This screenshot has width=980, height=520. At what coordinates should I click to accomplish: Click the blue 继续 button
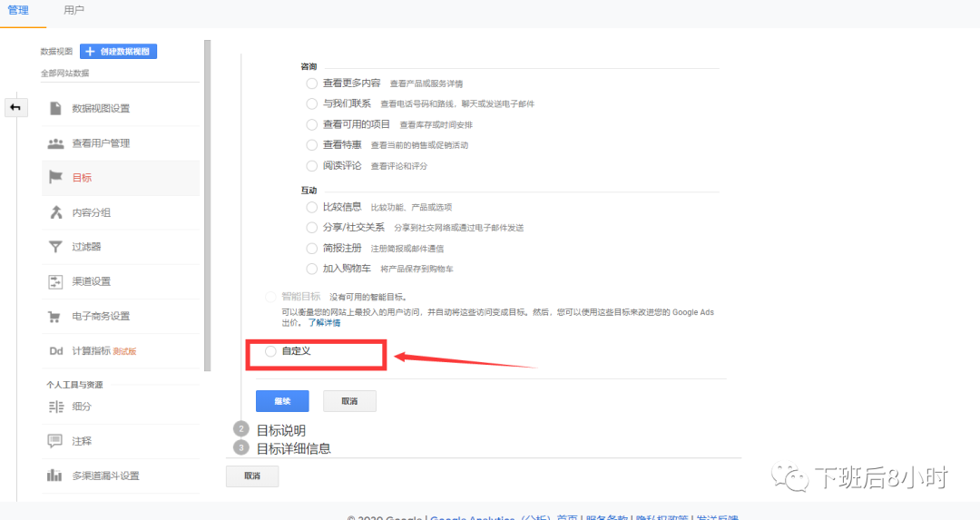pos(282,401)
